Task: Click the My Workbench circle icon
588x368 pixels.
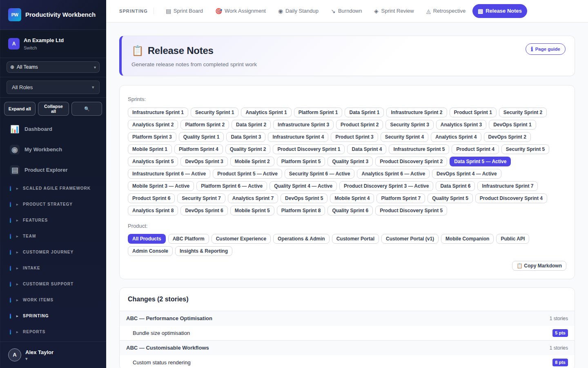Action: (x=15, y=150)
